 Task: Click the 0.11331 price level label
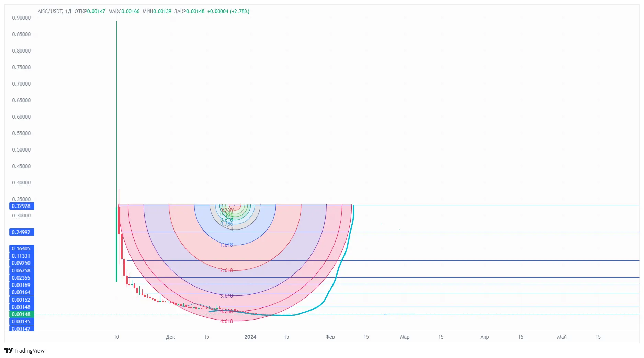click(x=22, y=256)
